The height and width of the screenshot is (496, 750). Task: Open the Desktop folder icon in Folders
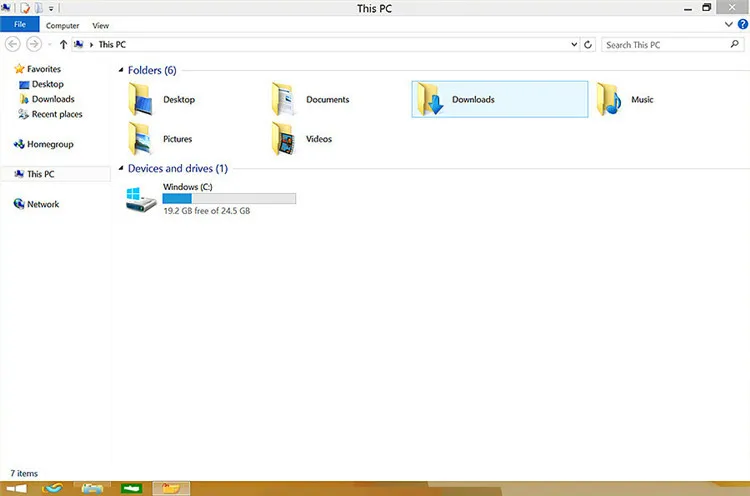pyautogui.click(x=140, y=99)
